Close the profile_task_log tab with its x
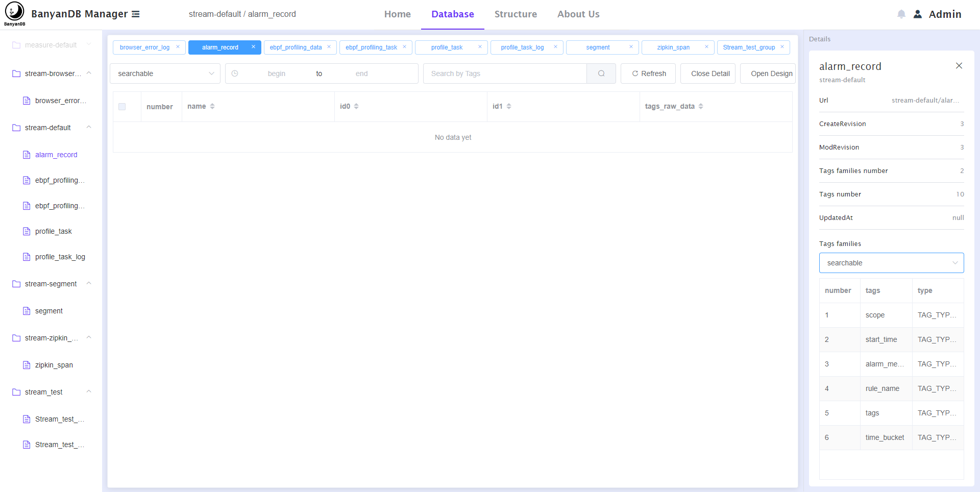The height and width of the screenshot is (492, 980). (555, 47)
